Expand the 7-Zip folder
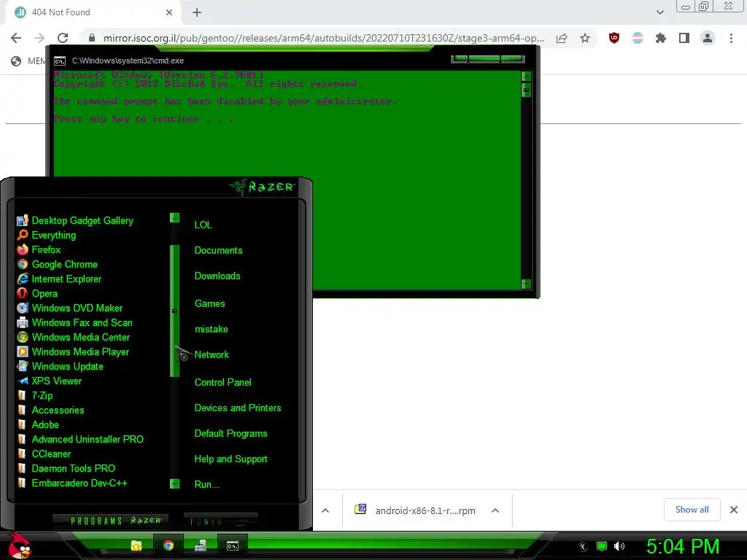Viewport: 747px width, 560px height. 35,396
